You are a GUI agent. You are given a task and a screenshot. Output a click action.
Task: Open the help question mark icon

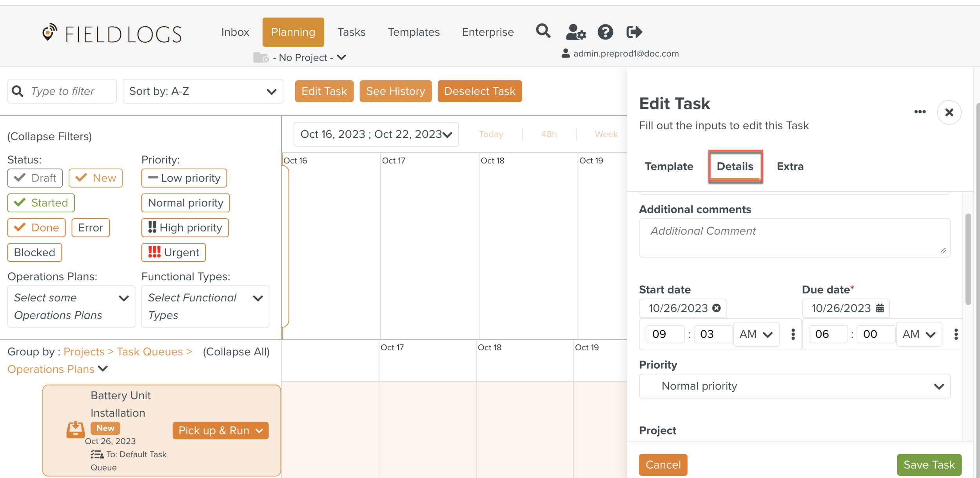click(605, 32)
